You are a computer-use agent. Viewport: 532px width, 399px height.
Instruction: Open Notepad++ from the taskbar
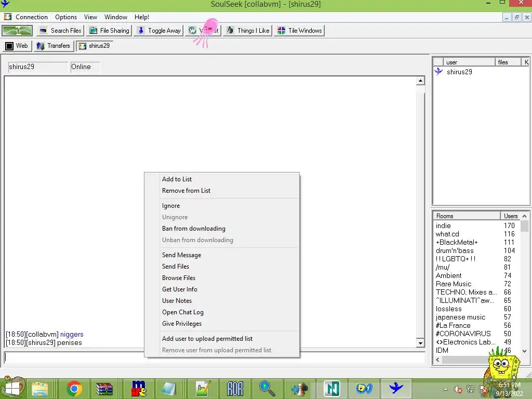[x=203, y=389]
